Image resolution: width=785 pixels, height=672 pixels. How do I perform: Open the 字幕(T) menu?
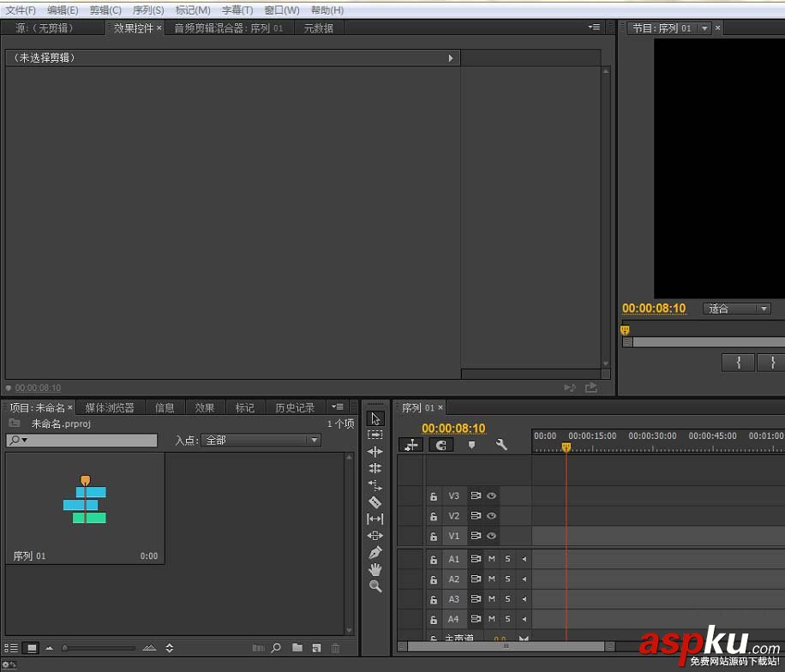[237, 10]
